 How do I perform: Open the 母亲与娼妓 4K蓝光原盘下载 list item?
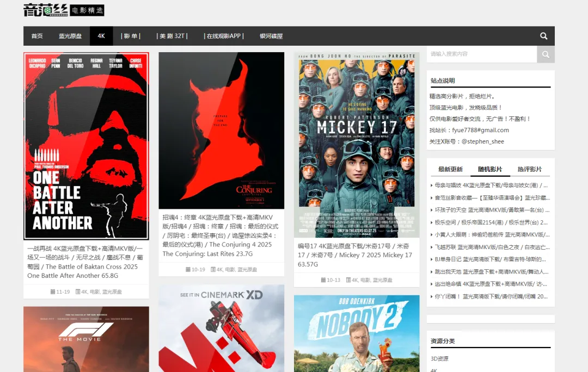click(491, 185)
